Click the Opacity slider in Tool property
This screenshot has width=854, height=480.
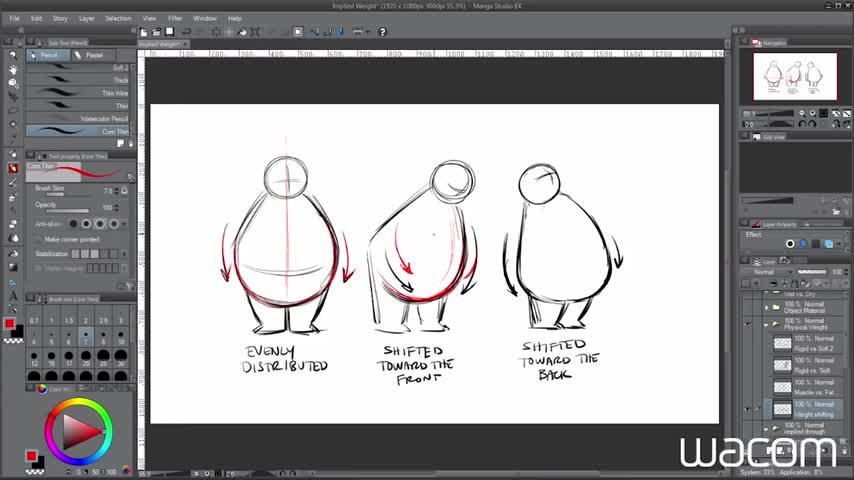click(68, 211)
